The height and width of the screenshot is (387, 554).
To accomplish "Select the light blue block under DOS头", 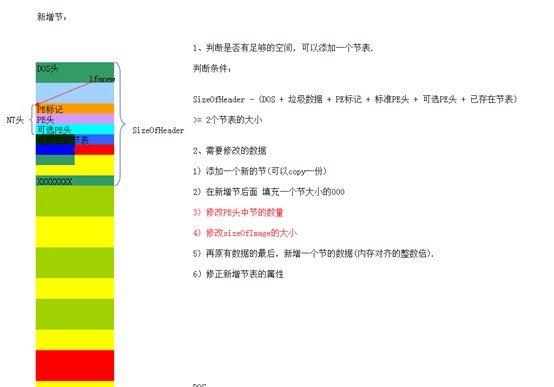I will tap(75, 93).
